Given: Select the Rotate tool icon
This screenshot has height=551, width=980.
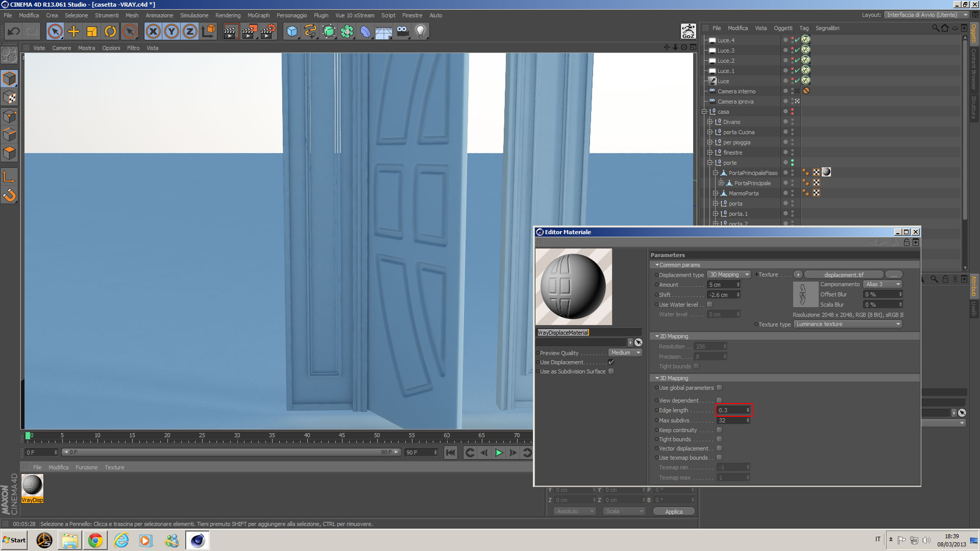Looking at the screenshot, I should tap(110, 32).
